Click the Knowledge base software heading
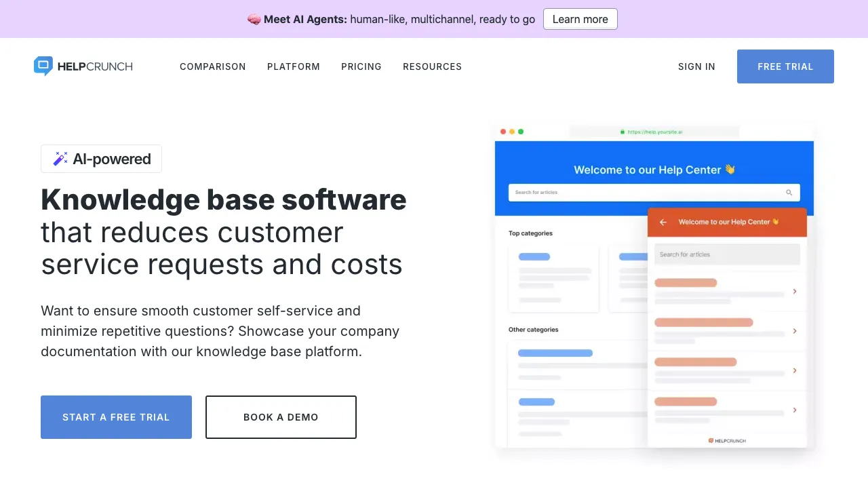Image resolution: width=868 pixels, height=483 pixels. pos(224,199)
